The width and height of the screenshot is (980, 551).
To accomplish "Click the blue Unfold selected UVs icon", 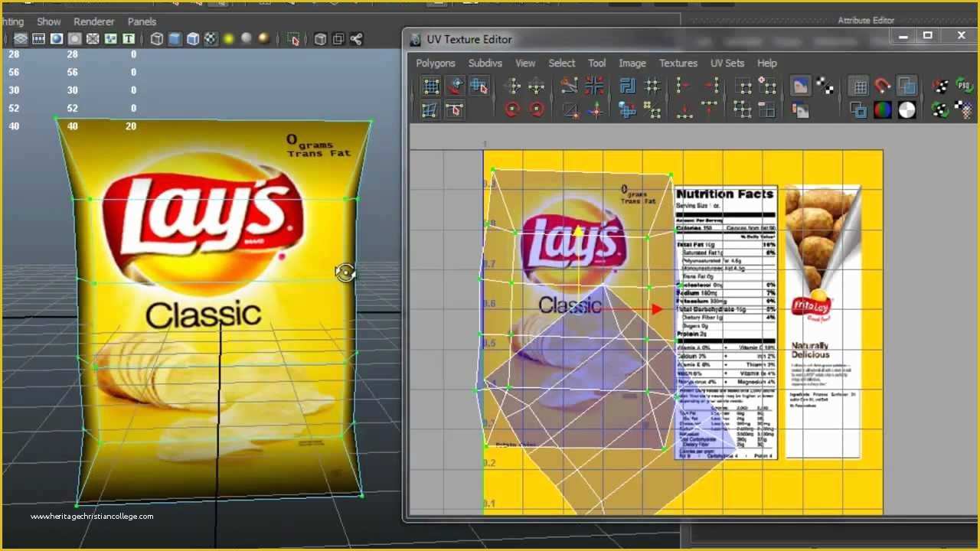I will click(x=628, y=109).
